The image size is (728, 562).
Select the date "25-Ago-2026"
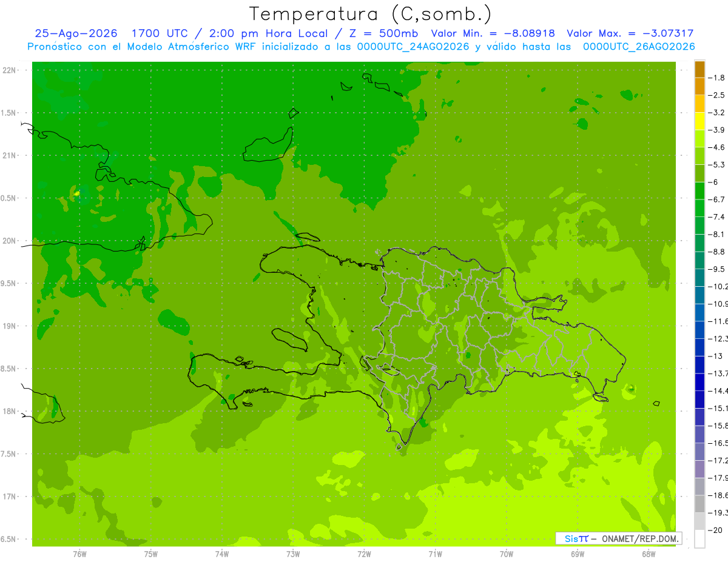pos(76,33)
